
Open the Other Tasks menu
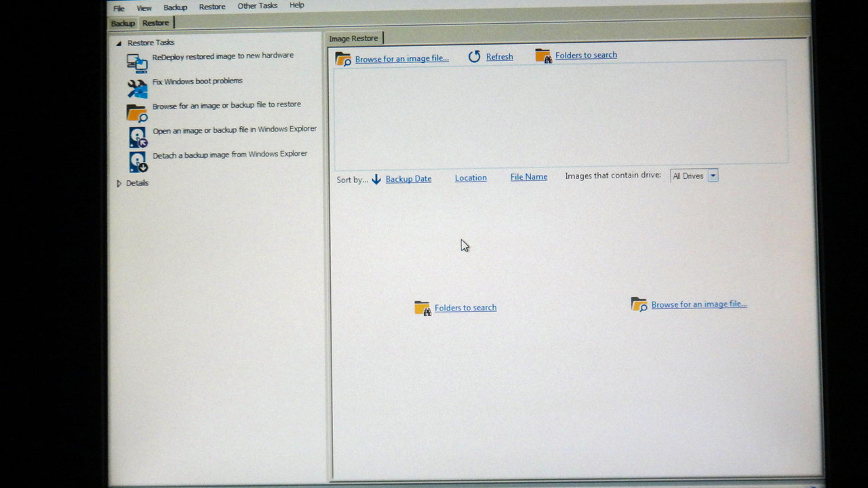click(x=257, y=6)
